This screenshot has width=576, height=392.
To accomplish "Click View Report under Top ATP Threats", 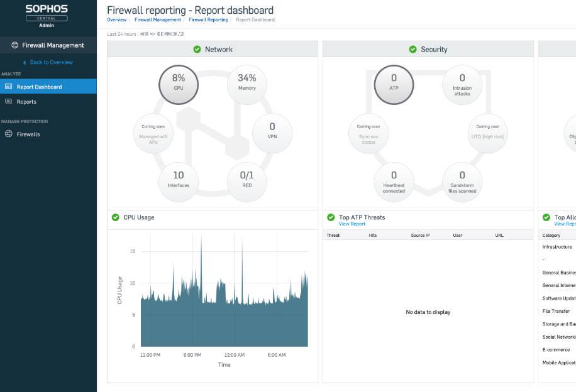I will (x=352, y=224).
